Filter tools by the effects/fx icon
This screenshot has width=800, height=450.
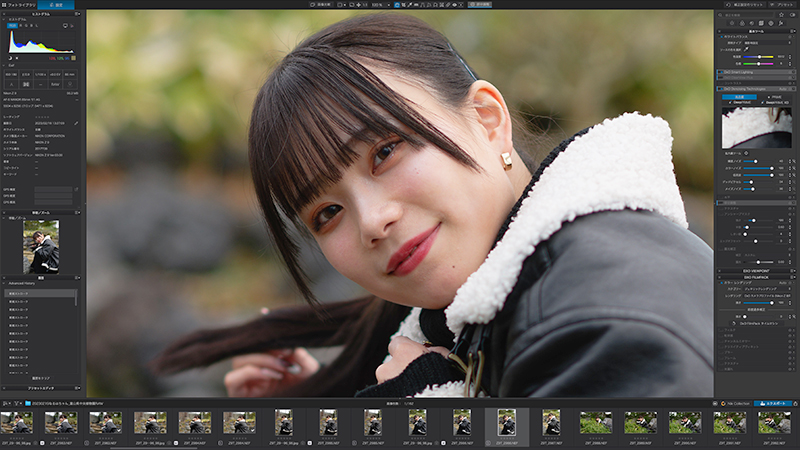[x=781, y=23]
